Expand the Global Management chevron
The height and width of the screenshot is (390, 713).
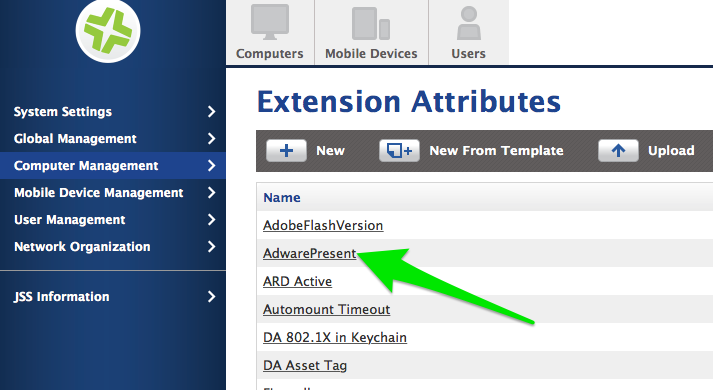(x=211, y=138)
